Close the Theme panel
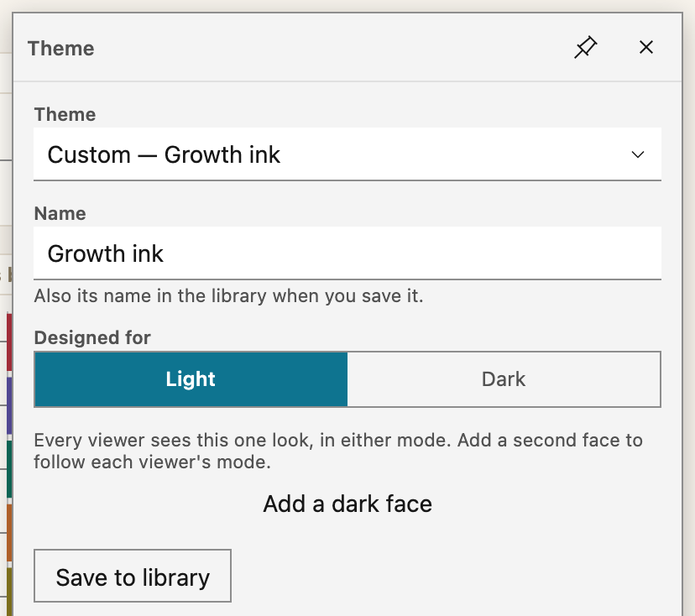 645,48
